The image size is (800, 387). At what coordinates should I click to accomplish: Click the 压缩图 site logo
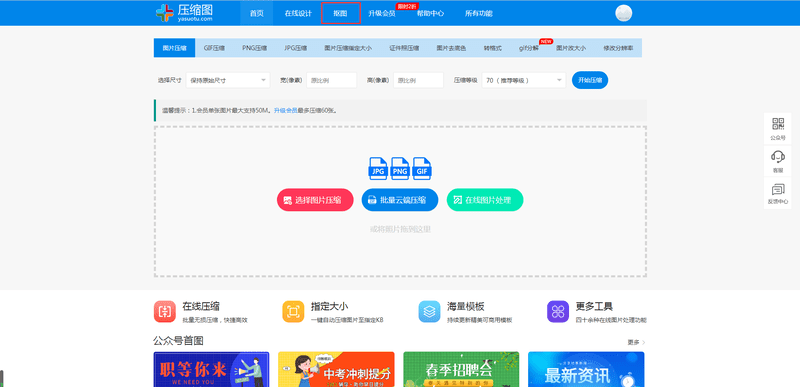(184, 13)
